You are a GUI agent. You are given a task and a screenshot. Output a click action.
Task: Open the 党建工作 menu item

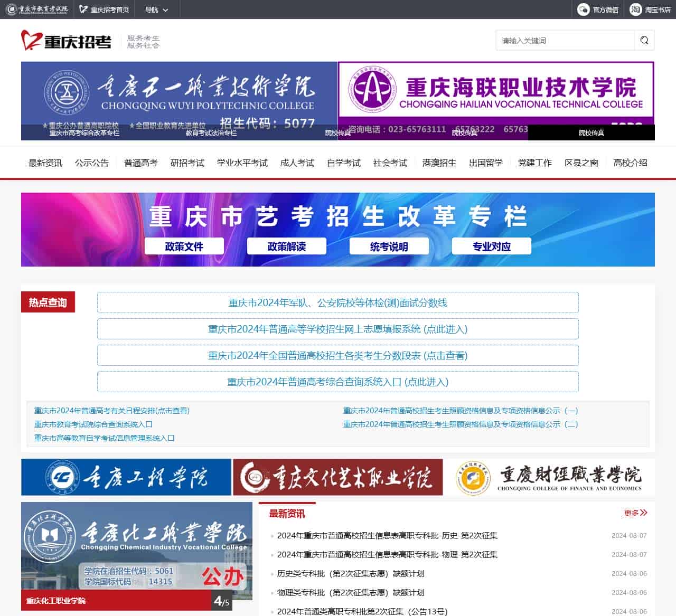click(535, 163)
